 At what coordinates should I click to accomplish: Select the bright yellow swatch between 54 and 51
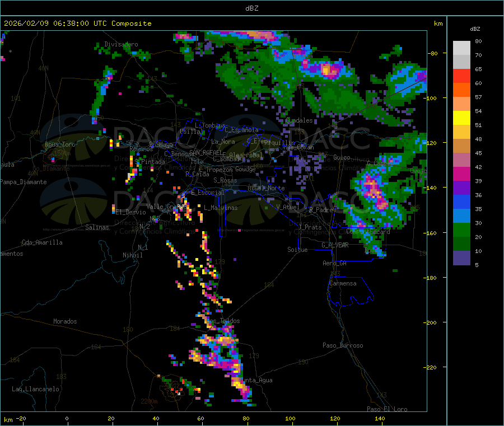(x=461, y=118)
